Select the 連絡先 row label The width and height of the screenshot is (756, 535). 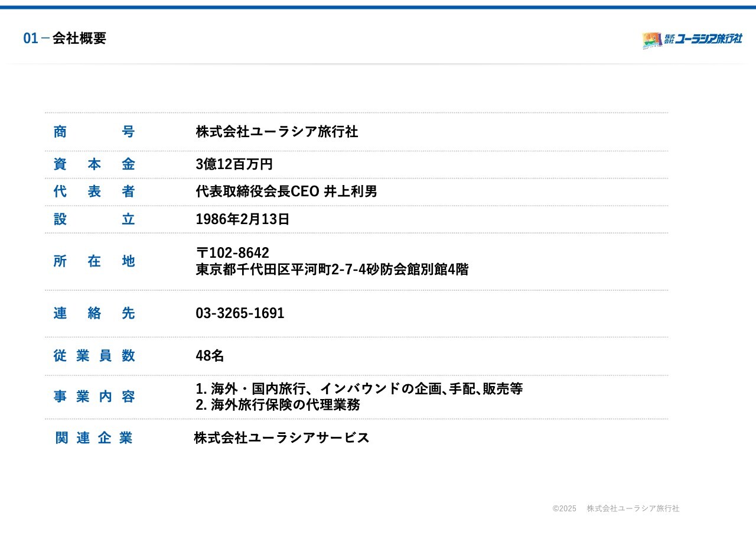click(94, 313)
